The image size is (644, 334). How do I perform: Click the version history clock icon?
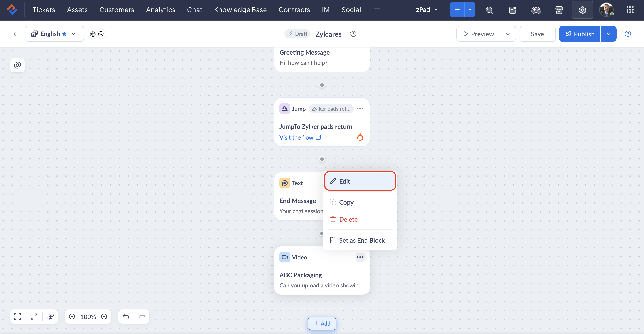click(353, 34)
